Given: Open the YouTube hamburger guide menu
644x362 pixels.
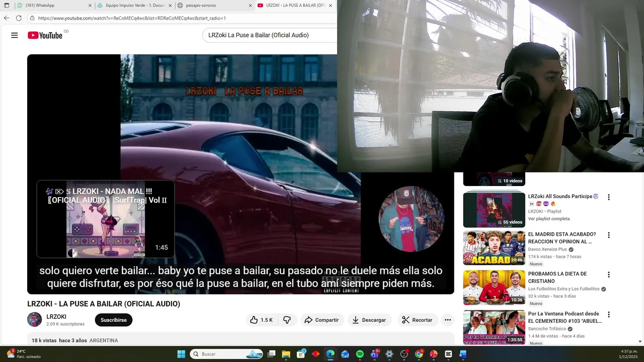Looking at the screenshot, I should click(15, 35).
